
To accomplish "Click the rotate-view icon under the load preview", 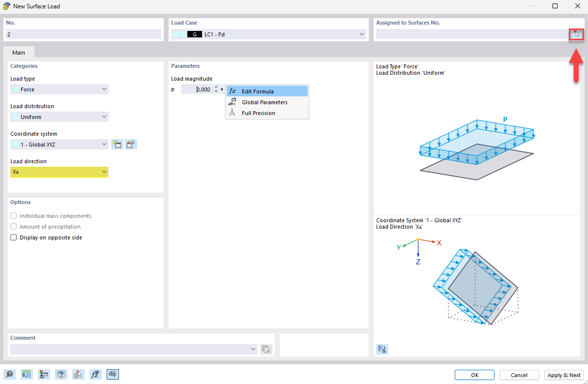I will pyautogui.click(x=382, y=349).
